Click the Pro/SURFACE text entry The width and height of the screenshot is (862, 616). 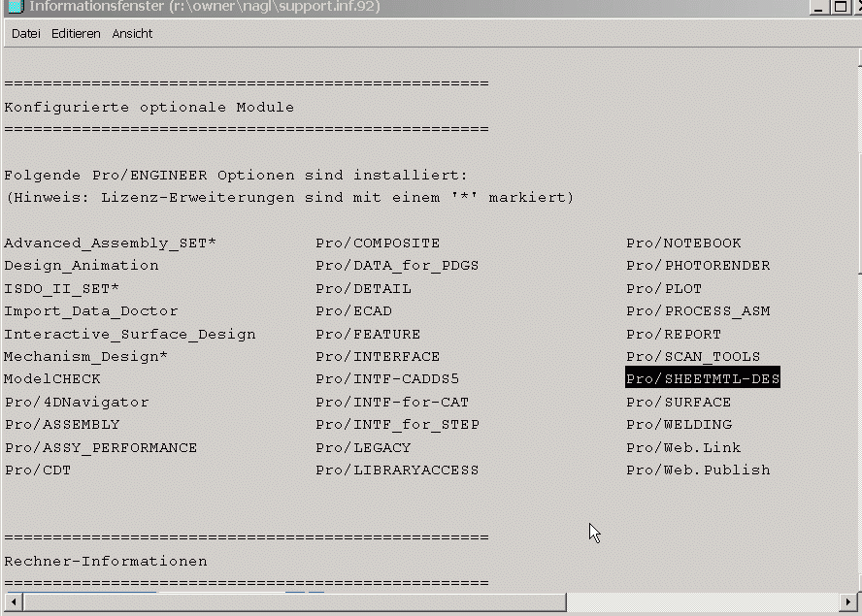click(679, 403)
